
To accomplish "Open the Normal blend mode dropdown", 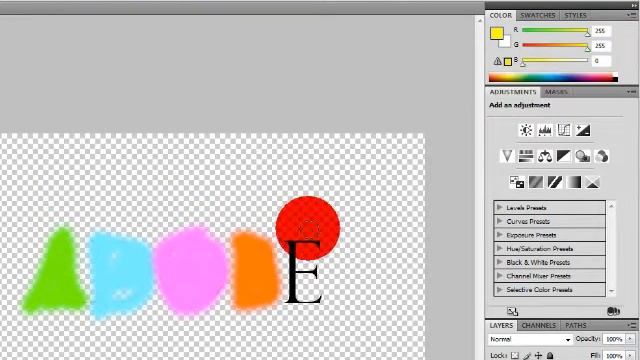I will [x=530, y=339].
